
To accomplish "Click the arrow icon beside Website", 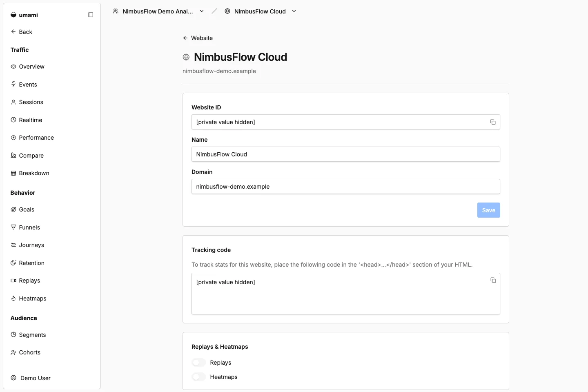I will (185, 38).
